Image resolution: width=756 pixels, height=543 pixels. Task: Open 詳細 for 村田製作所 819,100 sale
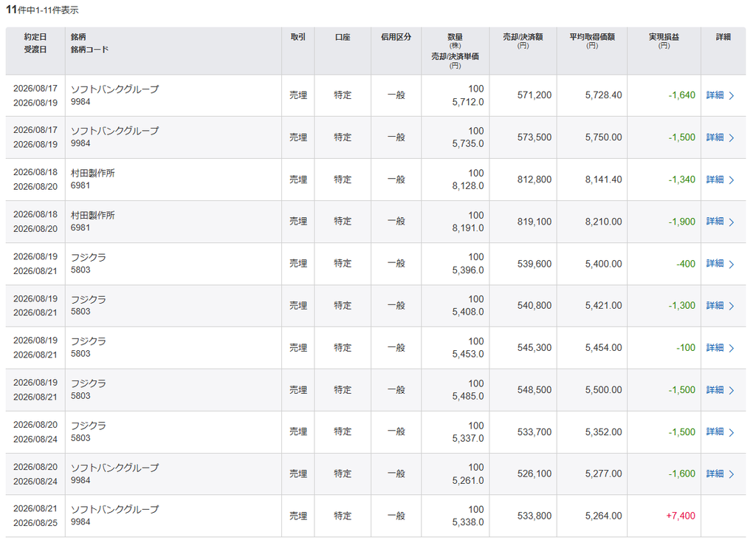pos(715,222)
